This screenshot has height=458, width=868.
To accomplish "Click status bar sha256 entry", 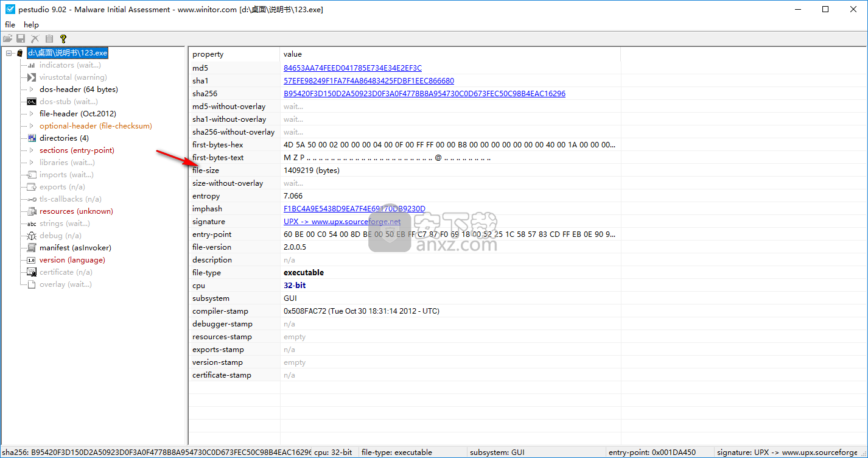I will (x=156, y=453).
